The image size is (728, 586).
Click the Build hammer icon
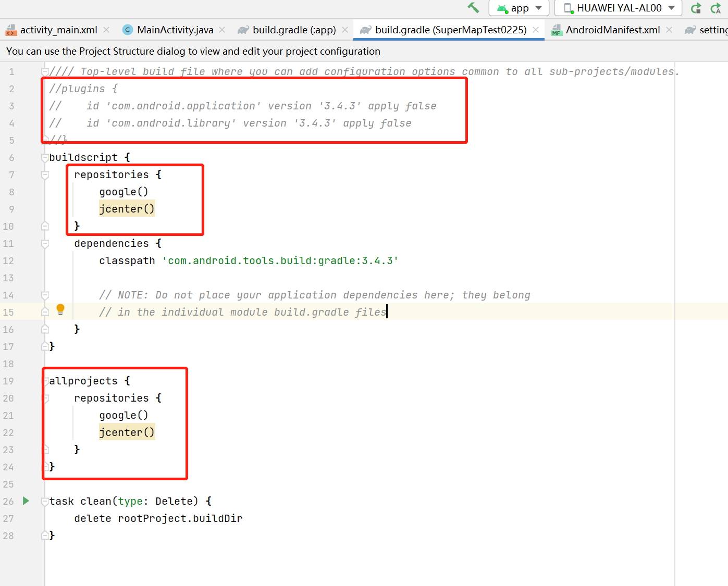[x=473, y=8]
